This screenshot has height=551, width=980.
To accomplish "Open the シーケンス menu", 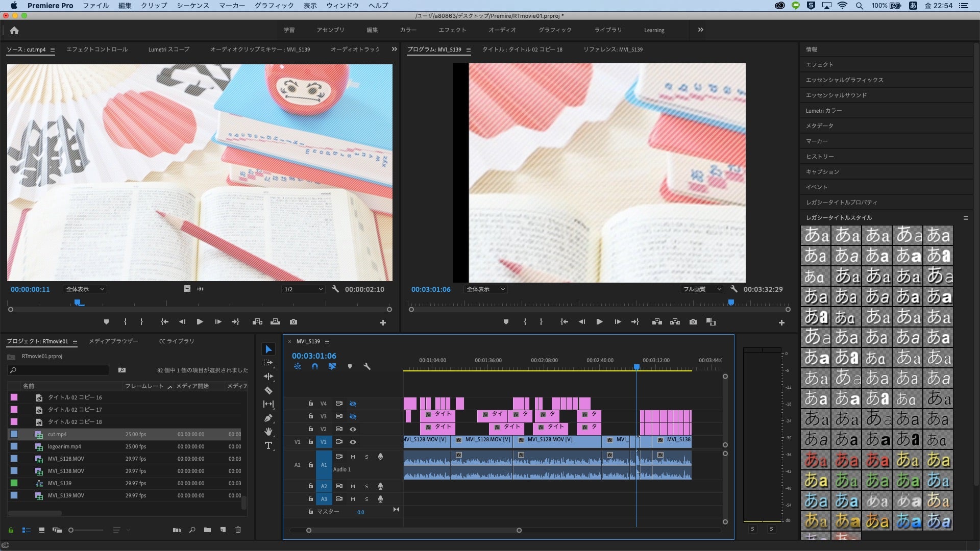I will [x=193, y=6].
